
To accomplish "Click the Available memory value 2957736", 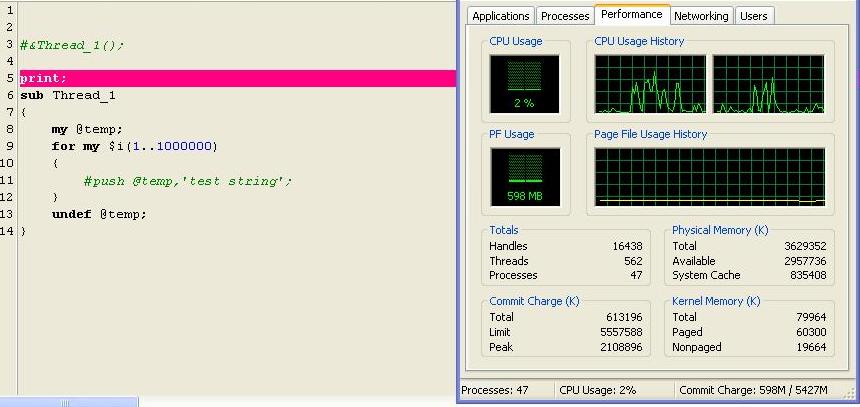I will click(x=805, y=261).
